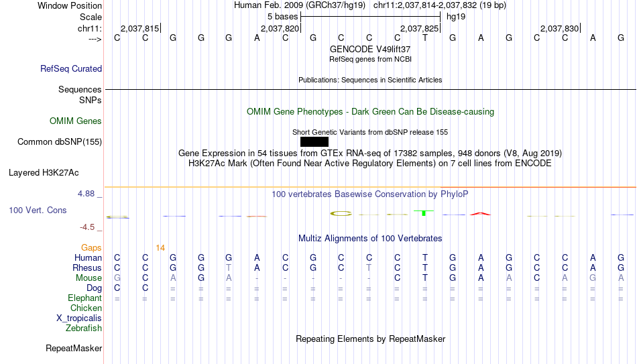The height and width of the screenshot is (364, 637).
Task: Click the 5 bases scale bar
Action: [371, 17]
